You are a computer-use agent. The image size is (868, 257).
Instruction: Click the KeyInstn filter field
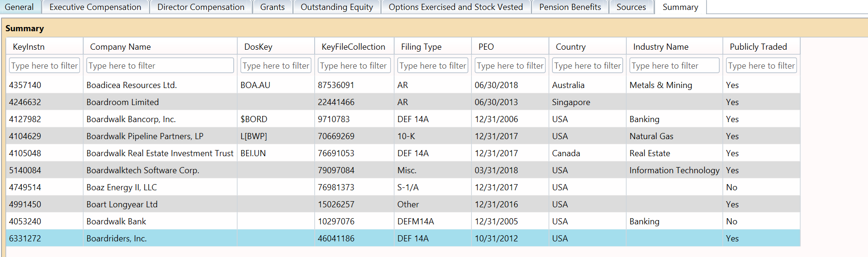[x=44, y=66]
